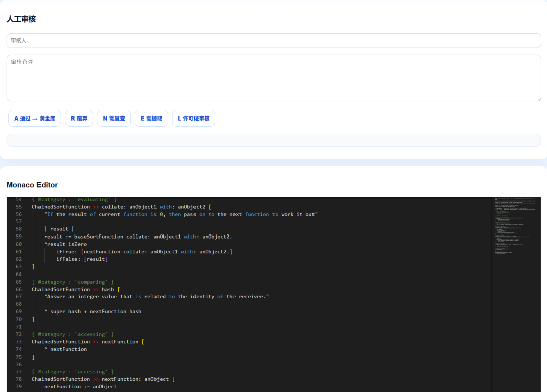Click 'nextFunction := anObject' on line 79
The height and width of the screenshot is (392, 547).
(x=81, y=387)
